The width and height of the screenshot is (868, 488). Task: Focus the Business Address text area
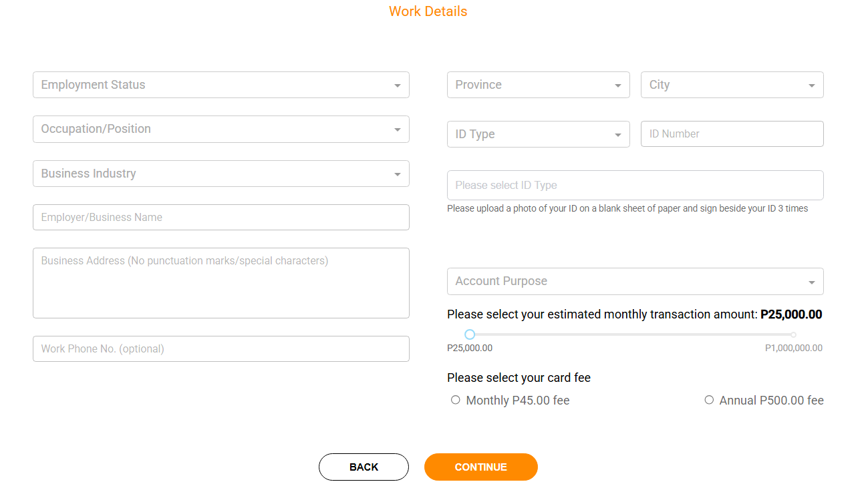click(221, 282)
